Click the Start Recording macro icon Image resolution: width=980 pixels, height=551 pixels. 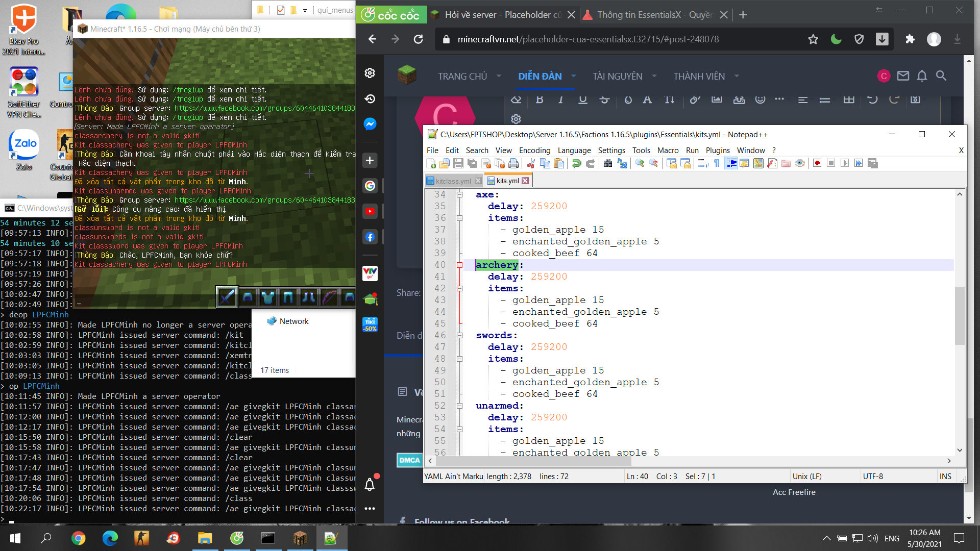click(817, 163)
